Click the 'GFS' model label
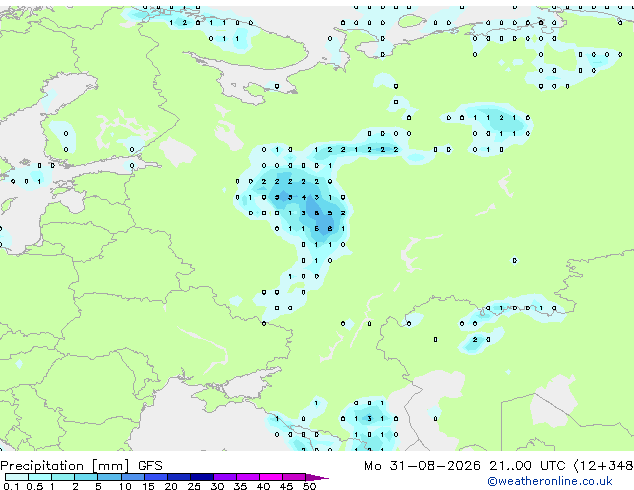Screen dimensions: 634x490 (x=150, y=466)
